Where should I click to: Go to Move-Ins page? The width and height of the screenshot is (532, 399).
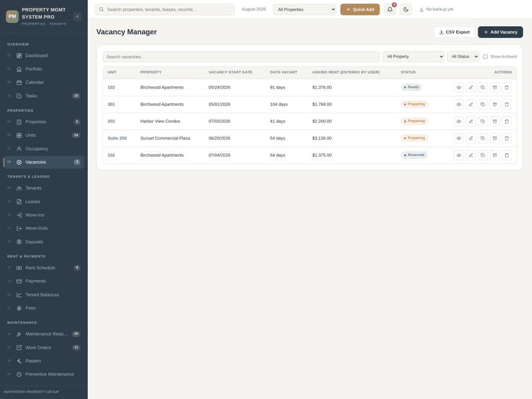click(44, 215)
